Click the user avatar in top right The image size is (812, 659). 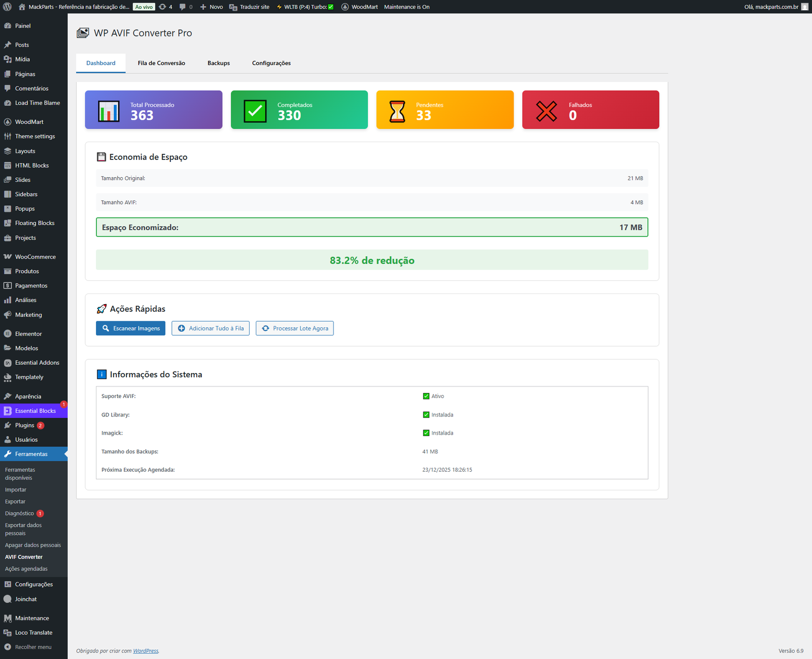coord(804,7)
